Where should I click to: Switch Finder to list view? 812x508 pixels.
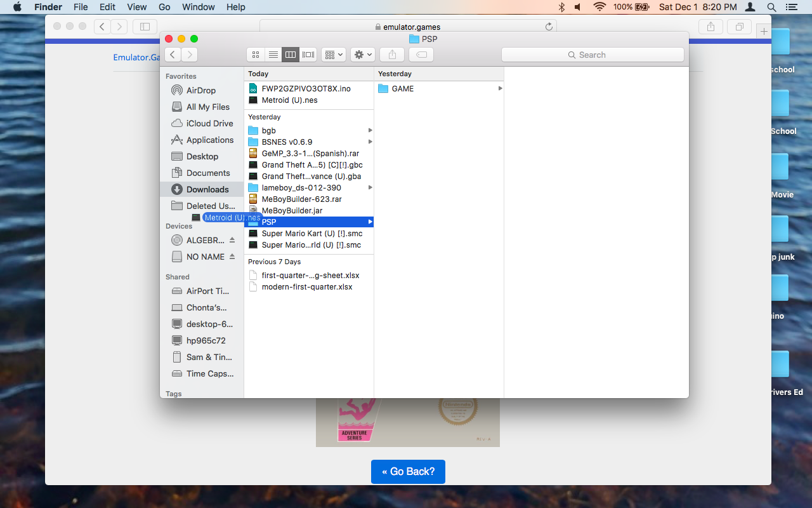[x=273, y=55]
